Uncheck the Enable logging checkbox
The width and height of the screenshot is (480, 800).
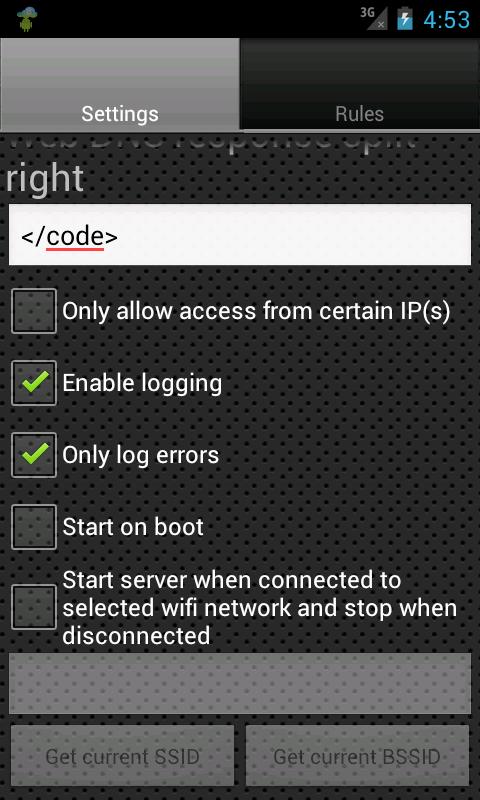34,383
